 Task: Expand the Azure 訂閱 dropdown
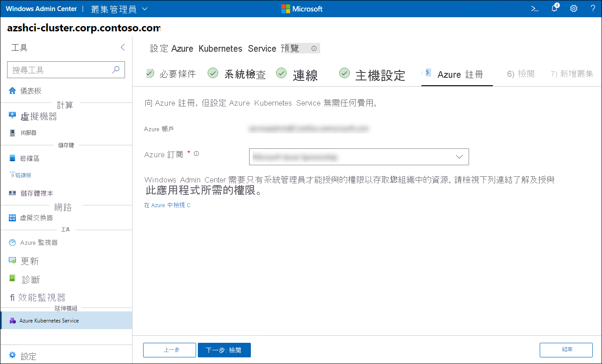pos(359,157)
